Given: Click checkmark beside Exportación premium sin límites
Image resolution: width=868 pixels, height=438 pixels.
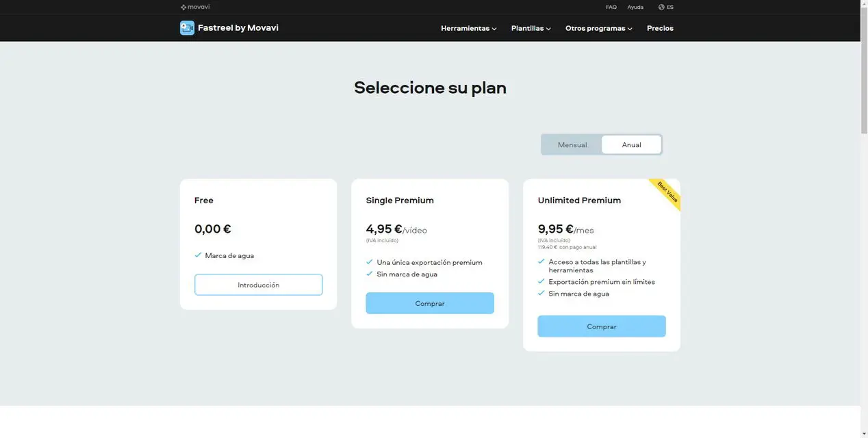Looking at the screenshot, I should click(x=541, y=281).
